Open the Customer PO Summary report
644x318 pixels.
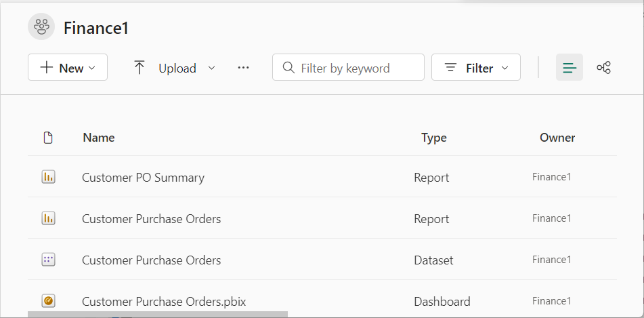[143, 178]
